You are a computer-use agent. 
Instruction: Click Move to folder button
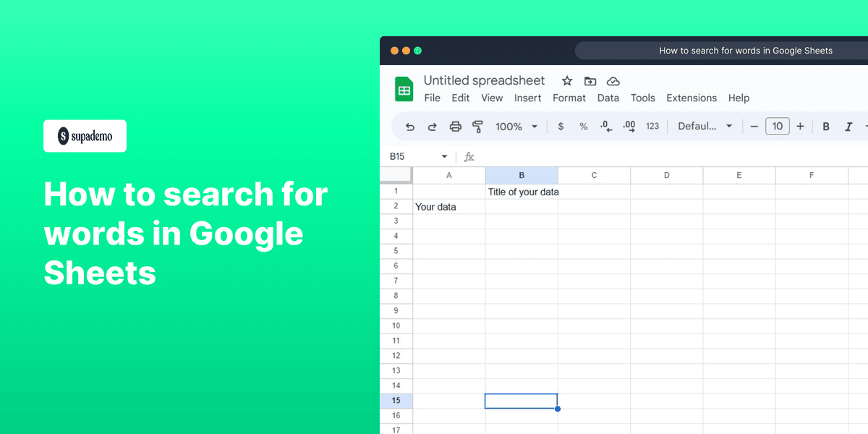[590, 80]
